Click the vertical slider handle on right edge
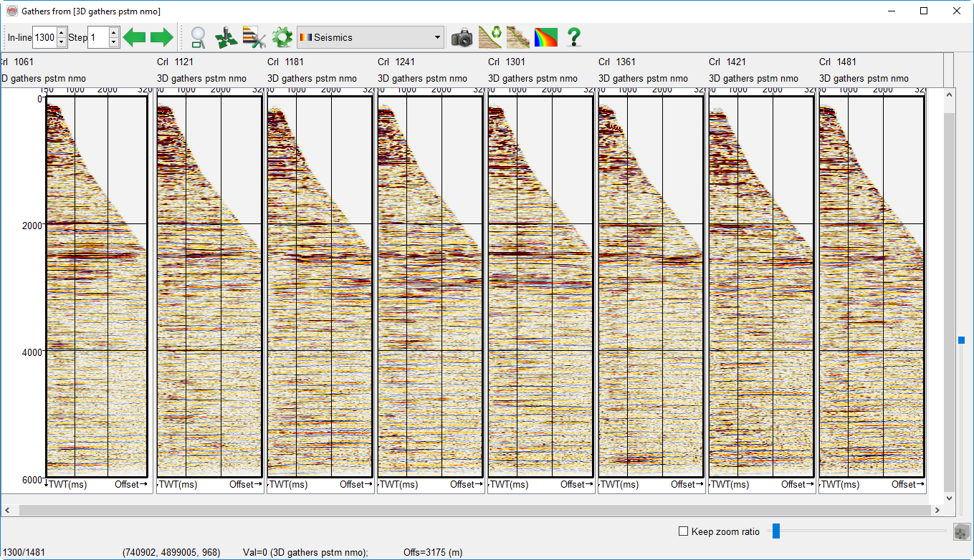The height and width of the screenshot is (560, 974). 961,340
